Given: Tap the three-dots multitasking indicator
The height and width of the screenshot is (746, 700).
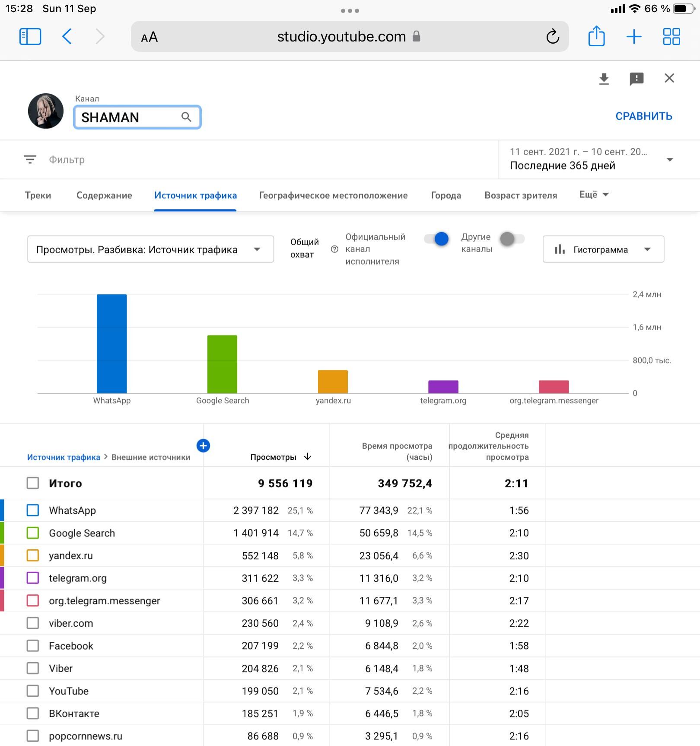Looking at the screenshot, I should 350,11.
